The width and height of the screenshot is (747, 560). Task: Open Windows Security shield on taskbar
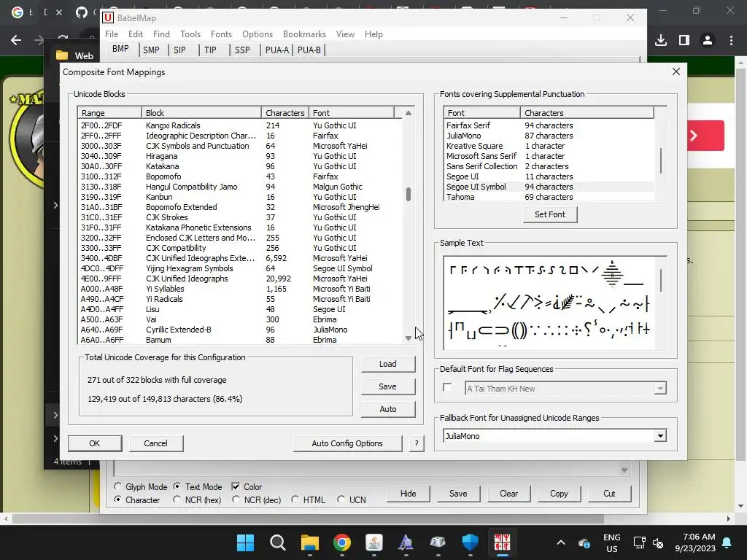(x=471, y=542)
